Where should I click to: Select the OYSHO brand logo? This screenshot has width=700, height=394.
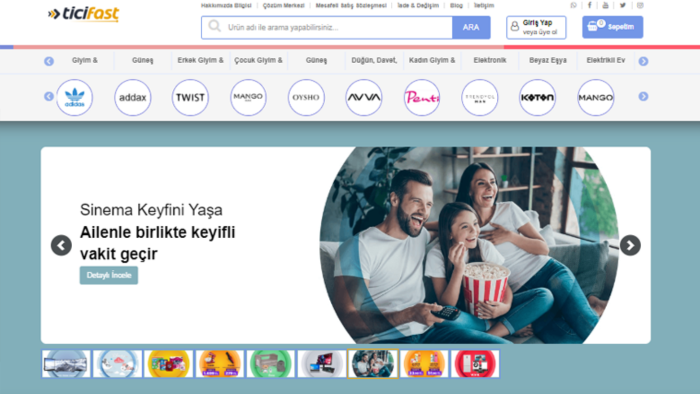tap(306, 97)
